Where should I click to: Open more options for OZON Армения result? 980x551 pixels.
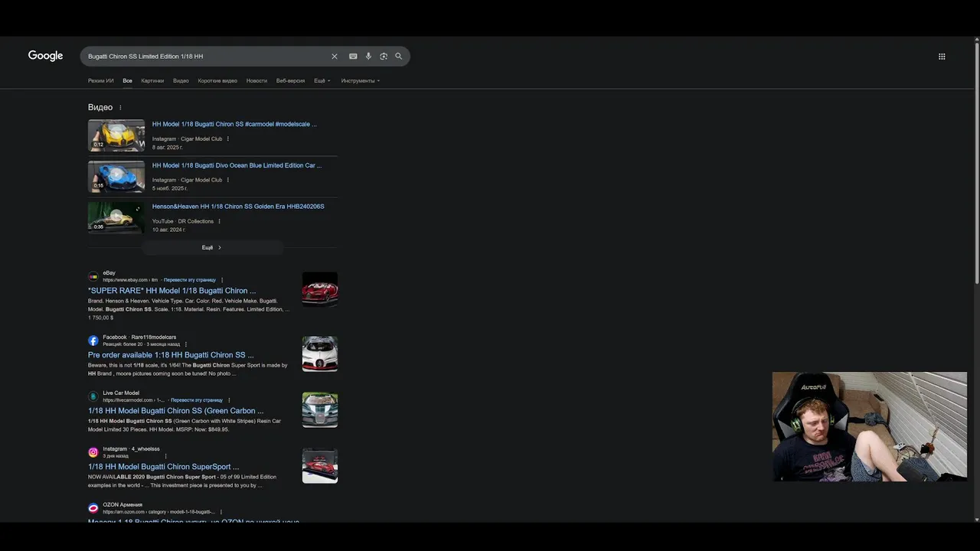click(x=221, y=512)
